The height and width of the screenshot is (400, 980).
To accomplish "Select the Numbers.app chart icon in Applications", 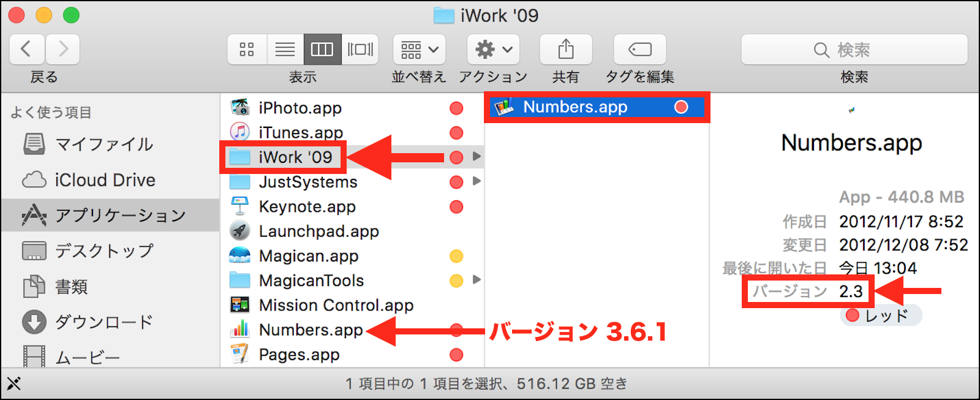I will [239, 330].
